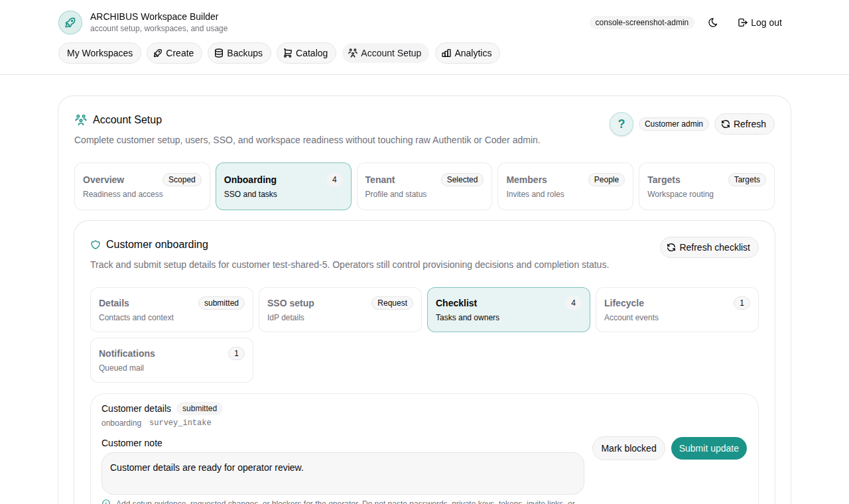Open My Workspaces
The height and width of the screenshot is (504, 849).
click(99, 53)
